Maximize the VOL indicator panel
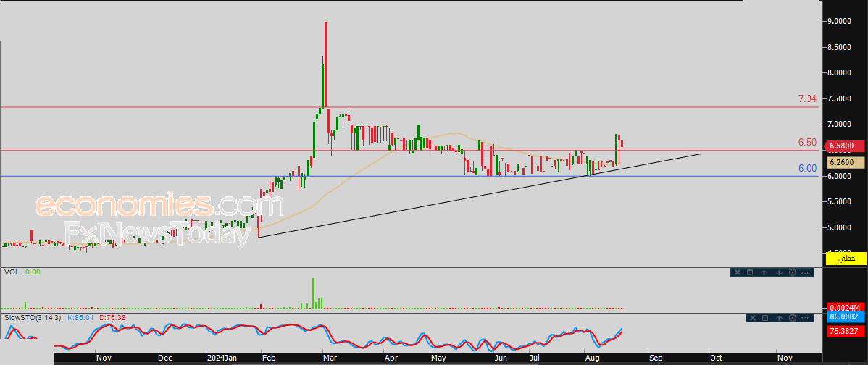Screen dimensions: 868x365 tap(750, 272)
